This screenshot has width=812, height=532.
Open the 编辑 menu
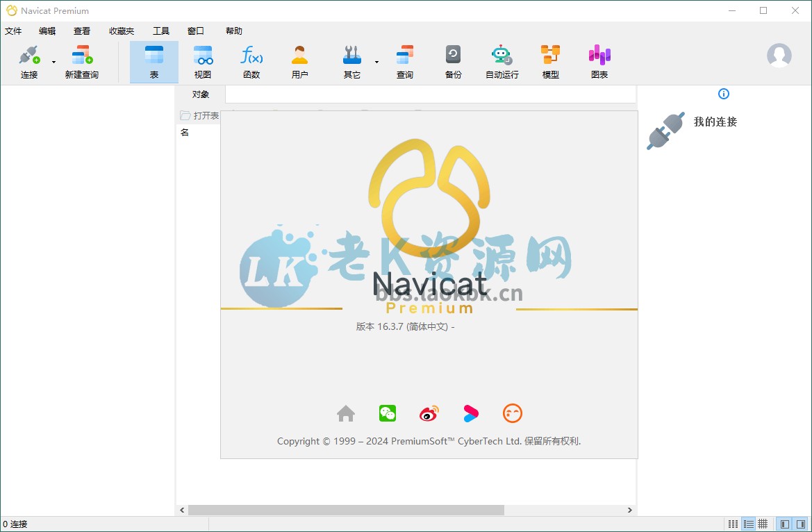pos(47,31)
